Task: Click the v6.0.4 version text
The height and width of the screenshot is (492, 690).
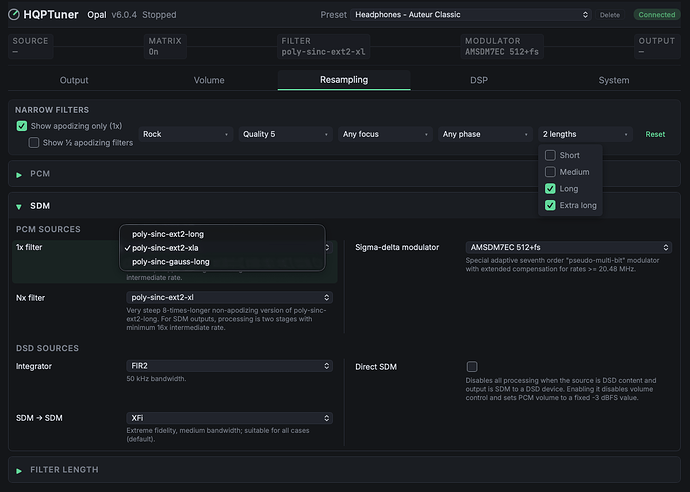Action: point(124,15)
